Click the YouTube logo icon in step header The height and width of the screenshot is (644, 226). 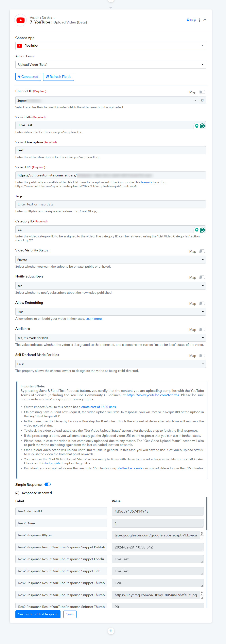click(21, 20)
